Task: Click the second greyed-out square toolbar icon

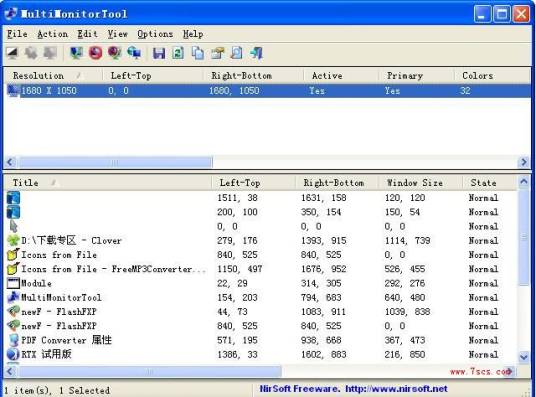Action: tap(50, 53)
